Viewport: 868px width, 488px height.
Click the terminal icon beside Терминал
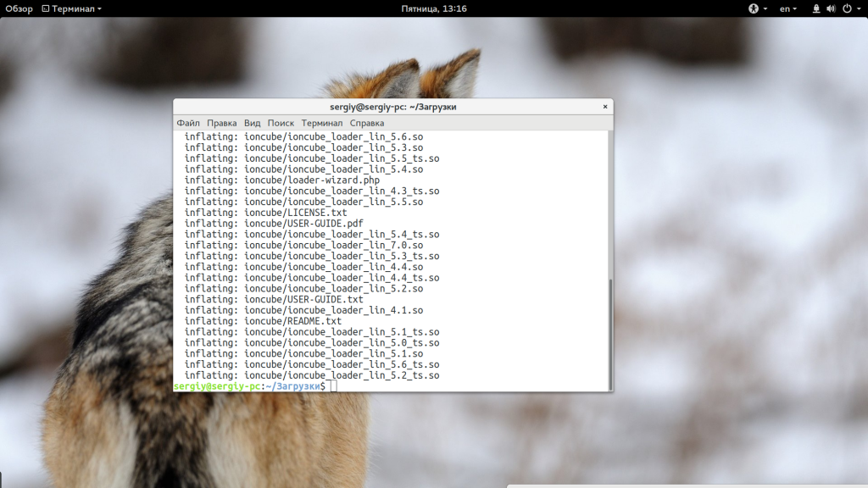[x=46, y=8]
